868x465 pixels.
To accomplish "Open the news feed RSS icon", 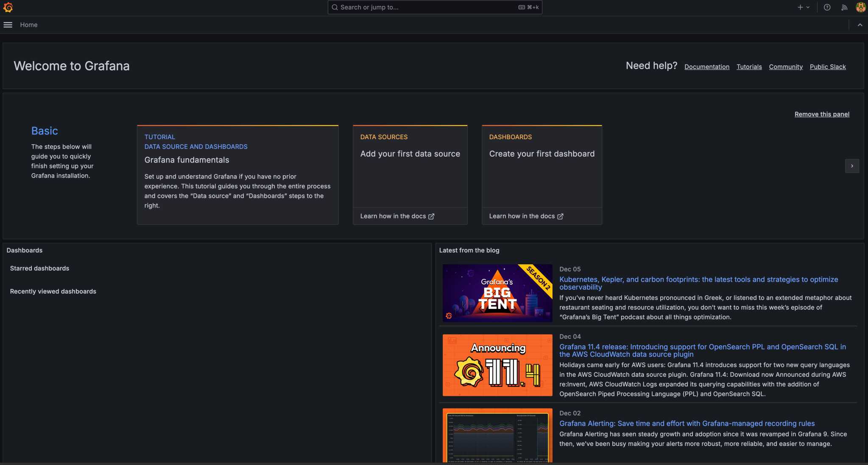I will click(x=844, y=7).
